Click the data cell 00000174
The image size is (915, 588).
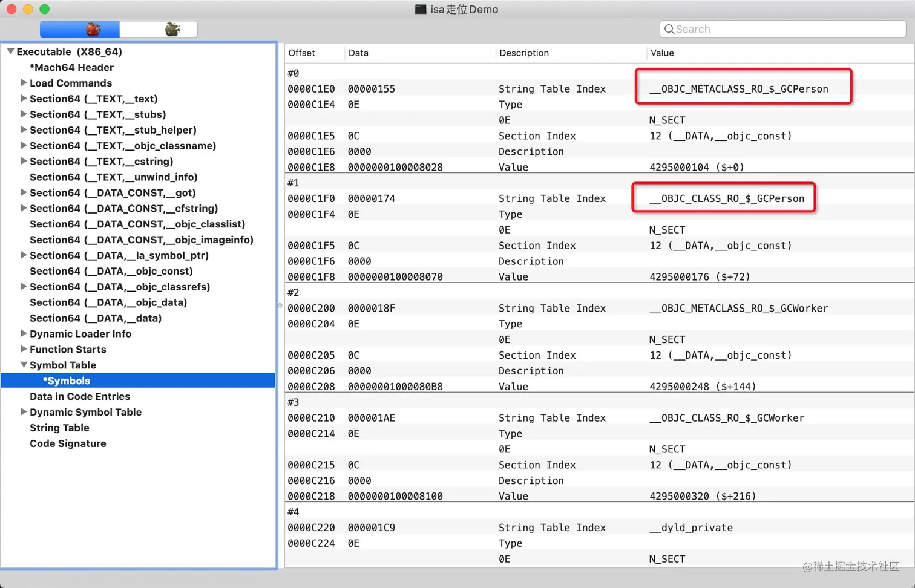pyautogui.click(x=372, y=198)
